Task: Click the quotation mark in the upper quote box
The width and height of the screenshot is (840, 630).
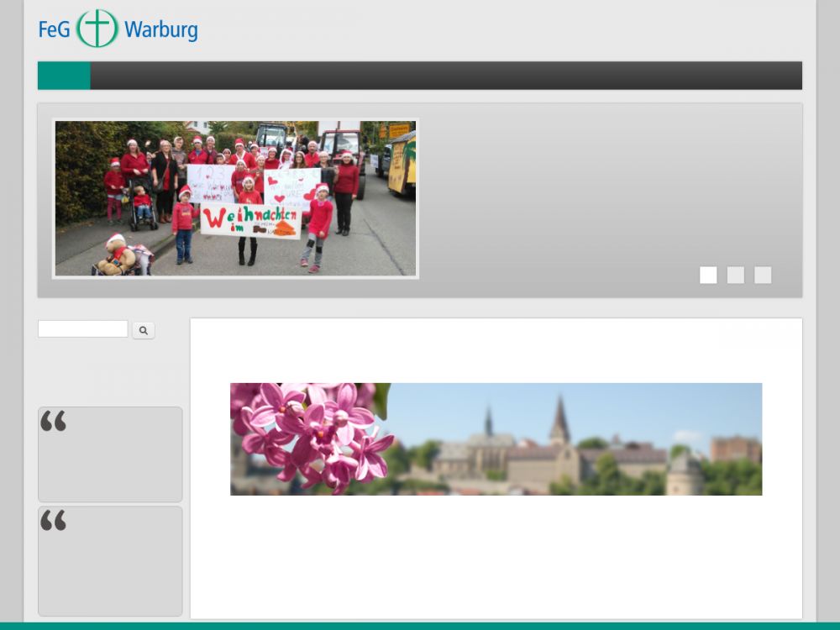Action: click(x=53, y=422)
